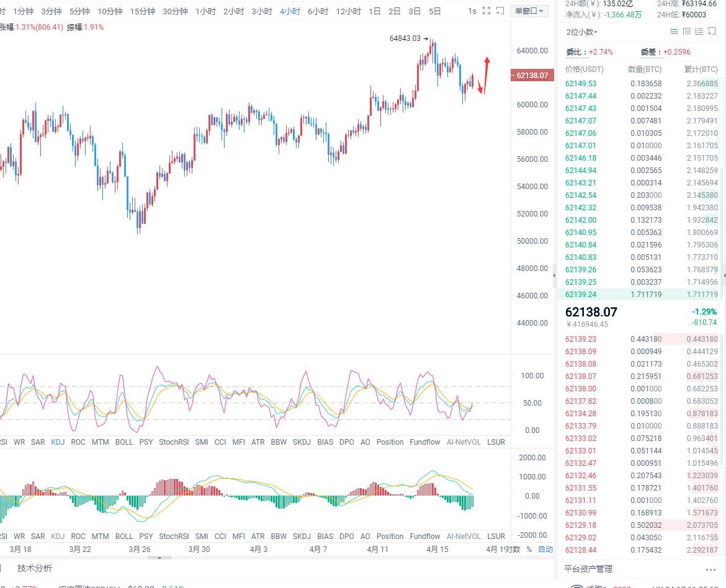Click the second order book layout icon
Screen dimensions: 726x588
click(686, 32)
